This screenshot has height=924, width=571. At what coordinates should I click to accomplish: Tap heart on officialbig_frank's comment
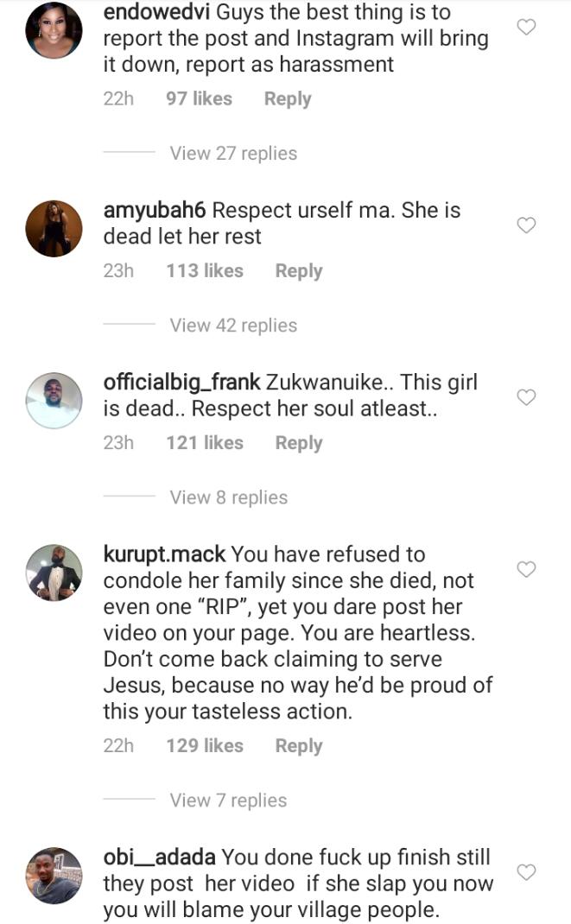tap(525, 397)
